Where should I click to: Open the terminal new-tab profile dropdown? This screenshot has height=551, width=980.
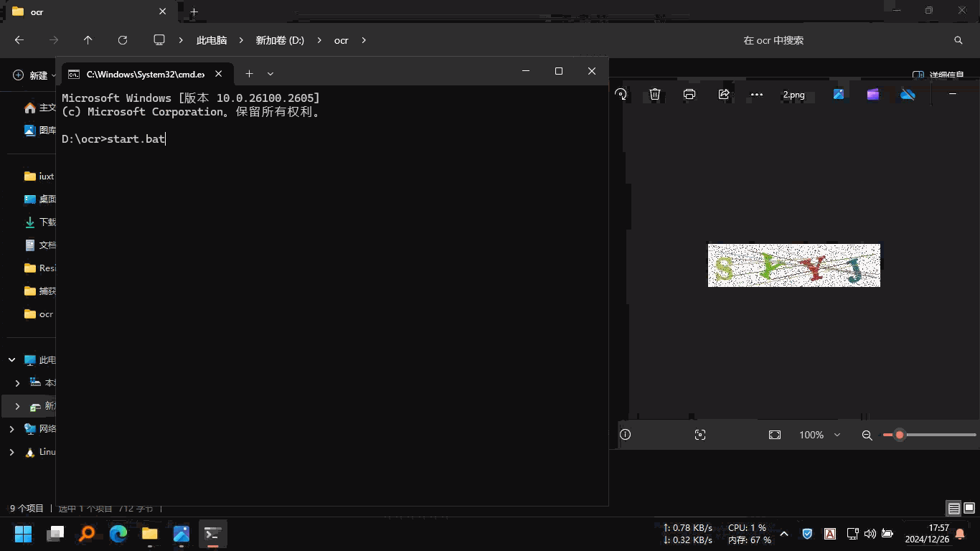coord(270,73)
